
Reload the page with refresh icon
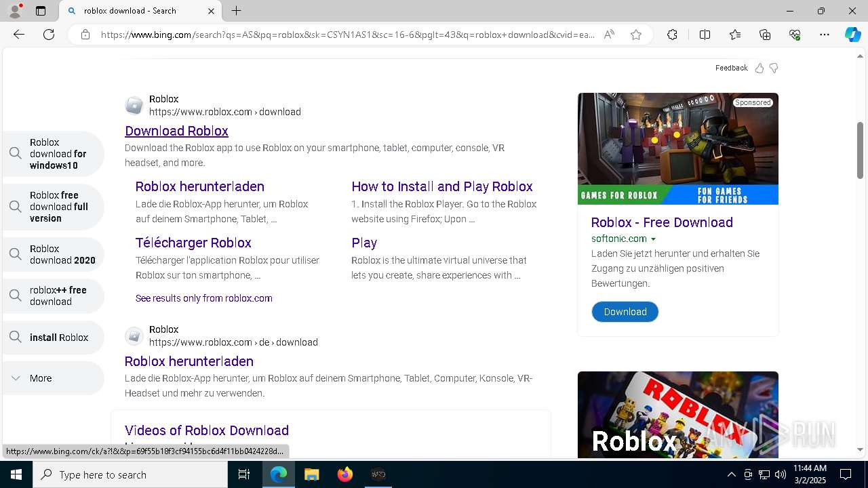(x=49, y=35)
